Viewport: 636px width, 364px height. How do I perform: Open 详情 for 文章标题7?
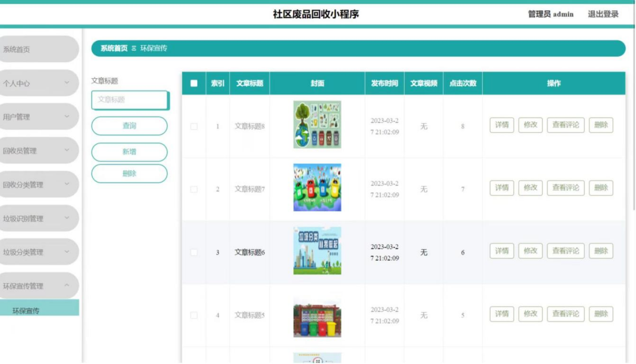coord(502,188)
